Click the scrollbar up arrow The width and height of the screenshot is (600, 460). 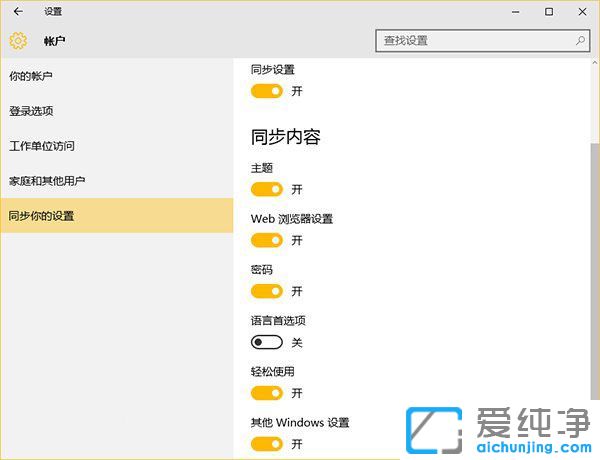(595, 62)
